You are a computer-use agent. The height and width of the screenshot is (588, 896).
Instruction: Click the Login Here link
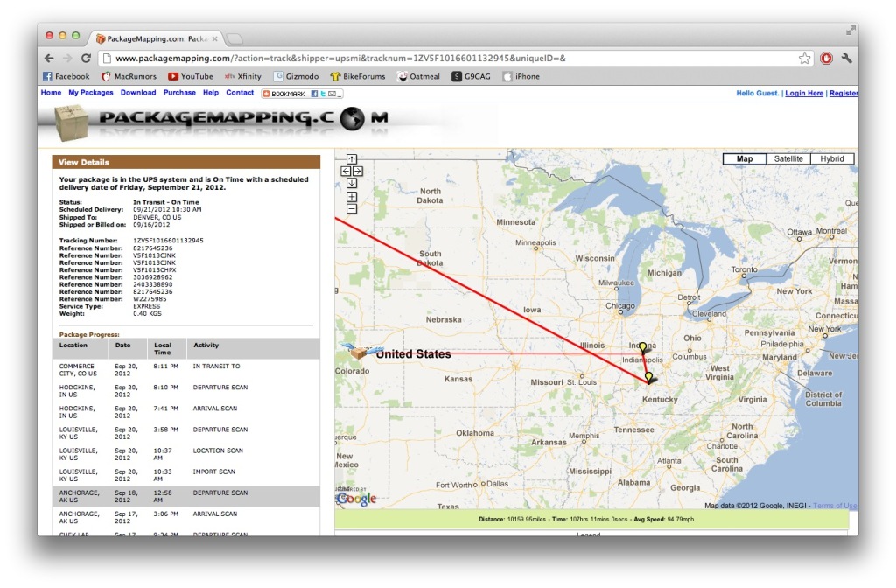(804, 93)
